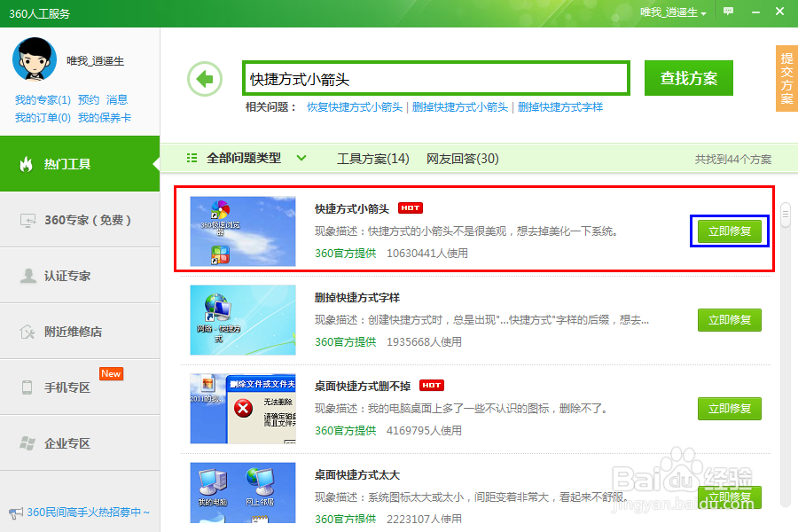Image resolution: width=798 pixels, height=532 pixels.
Task: Open 附近维修店 section
Action: 80,332
